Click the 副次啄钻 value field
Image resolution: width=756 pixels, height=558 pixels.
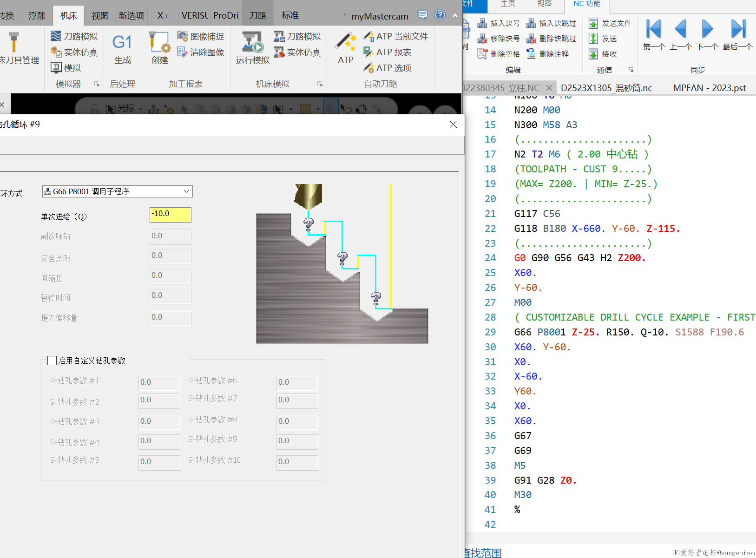(171, 236)
